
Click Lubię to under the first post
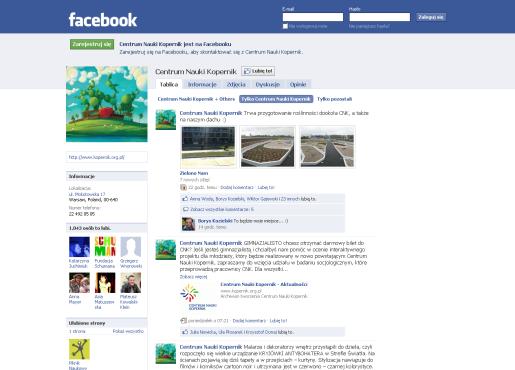point(266,187)
